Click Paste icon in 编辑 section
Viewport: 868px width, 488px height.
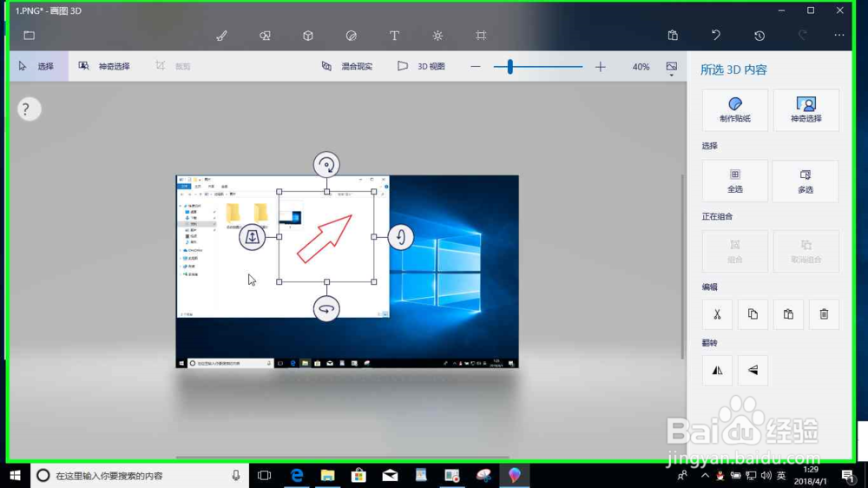(788, 314)
